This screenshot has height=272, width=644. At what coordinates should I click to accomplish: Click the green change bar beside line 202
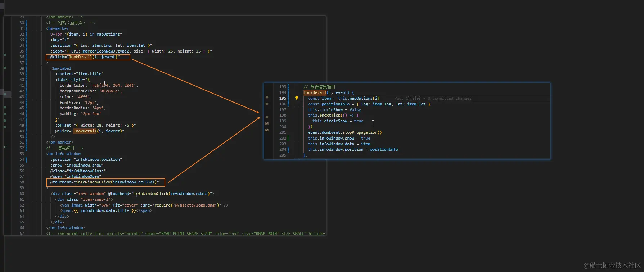(288, 138)
